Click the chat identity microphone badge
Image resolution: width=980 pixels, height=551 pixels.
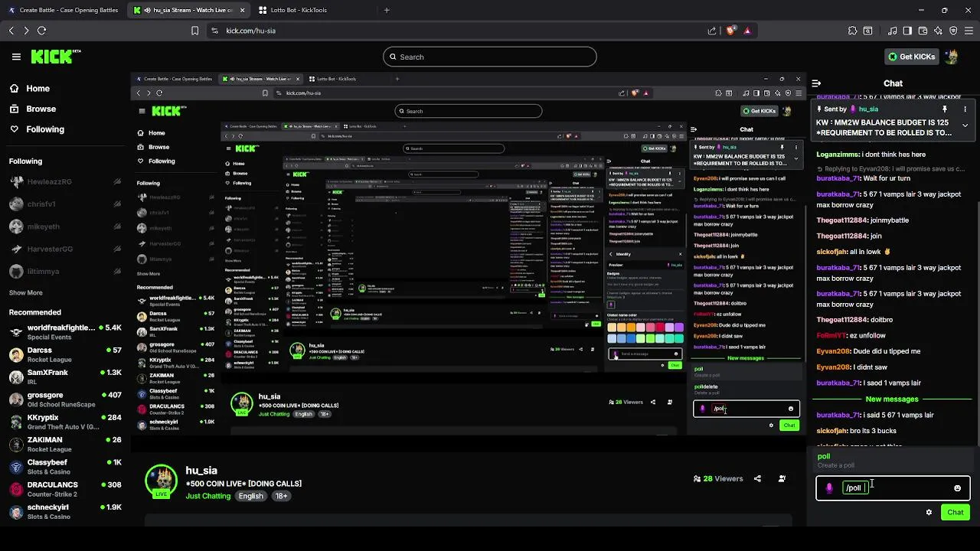click(829, 488)
